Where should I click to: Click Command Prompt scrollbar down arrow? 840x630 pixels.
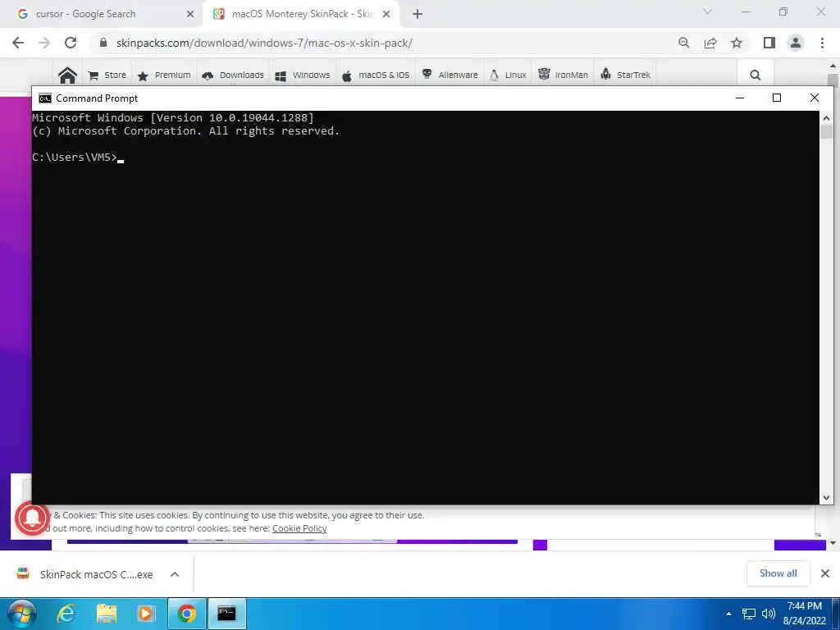(826, 498)
